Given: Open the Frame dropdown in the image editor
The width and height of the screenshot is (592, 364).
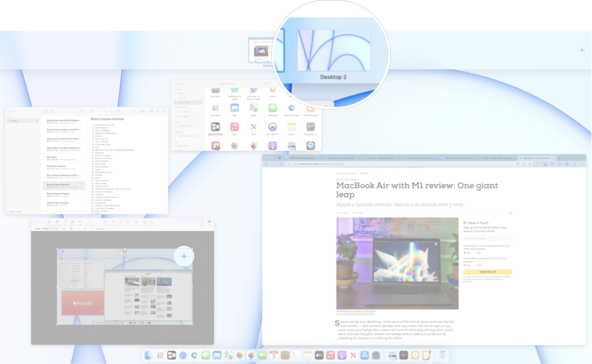Looking at the screenshot, I should pyautogui.click(x=50, y=229).
